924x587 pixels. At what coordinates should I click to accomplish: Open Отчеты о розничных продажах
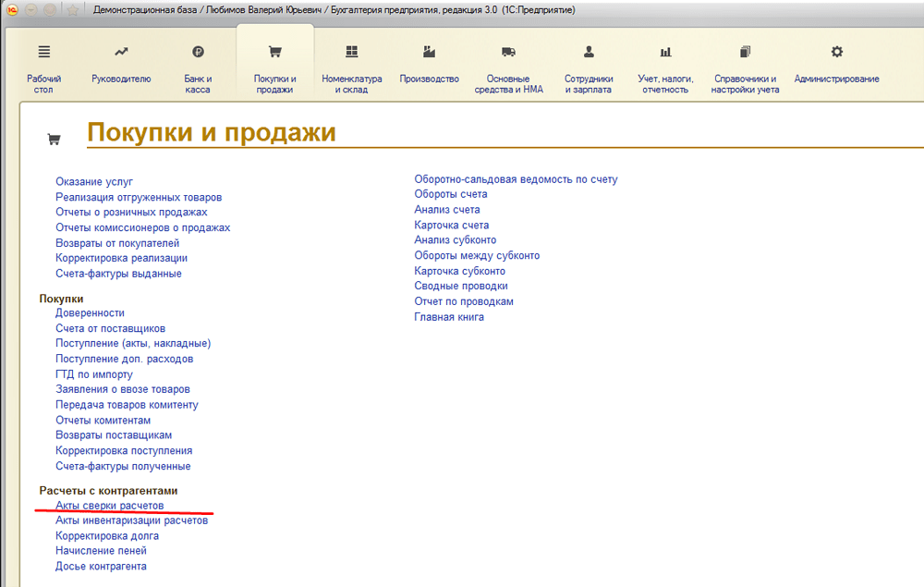131,213
